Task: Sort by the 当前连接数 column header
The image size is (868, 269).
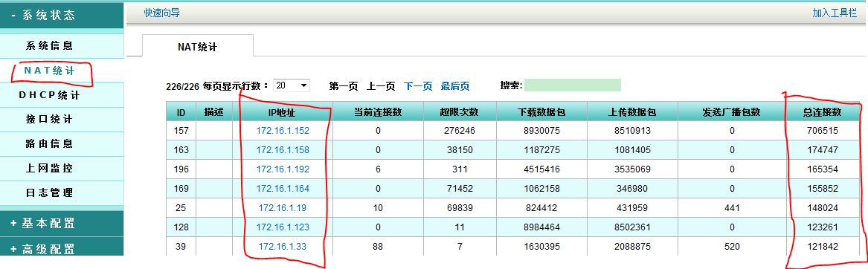Action: point(378,111)
